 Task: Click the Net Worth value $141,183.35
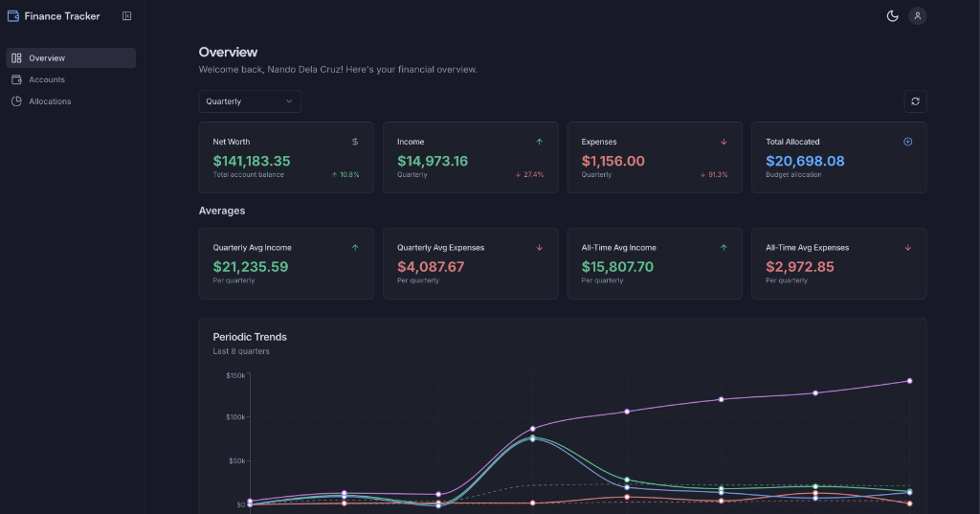252,162
